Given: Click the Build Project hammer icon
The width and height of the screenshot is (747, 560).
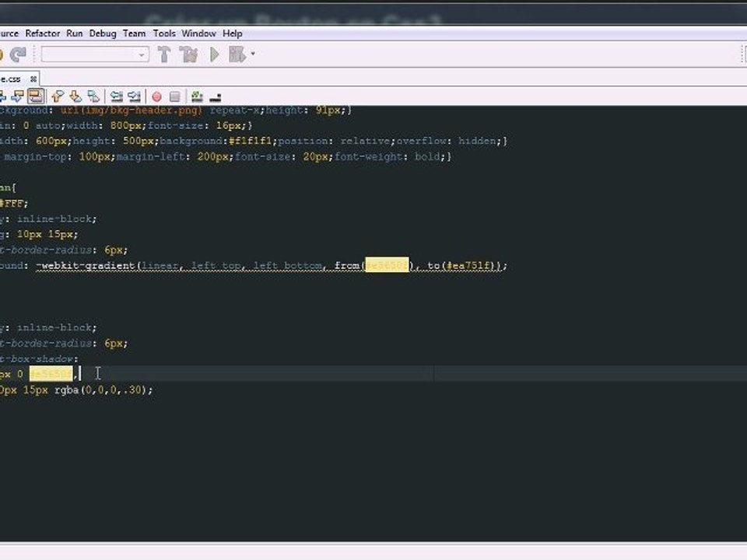Looking at the screenshot, I should tap(164, 54).
